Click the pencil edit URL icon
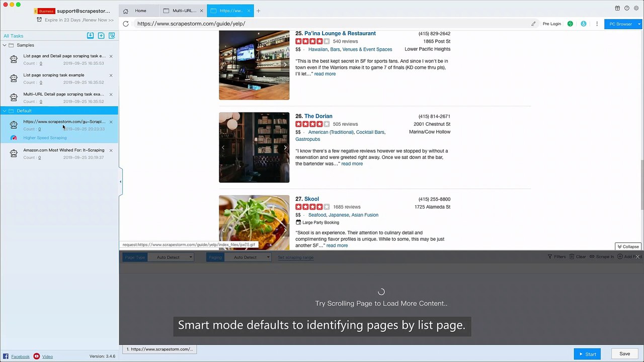The image size is (644, 362). click(533, 24)
